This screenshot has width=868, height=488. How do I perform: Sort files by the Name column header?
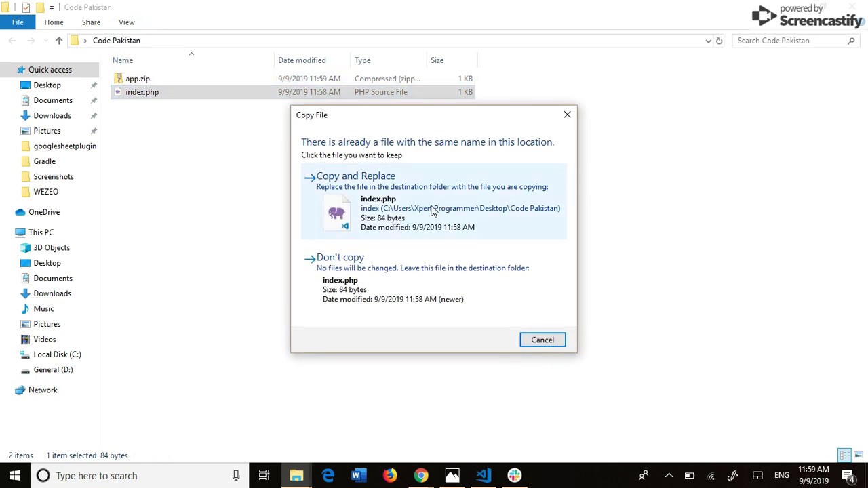191,60
